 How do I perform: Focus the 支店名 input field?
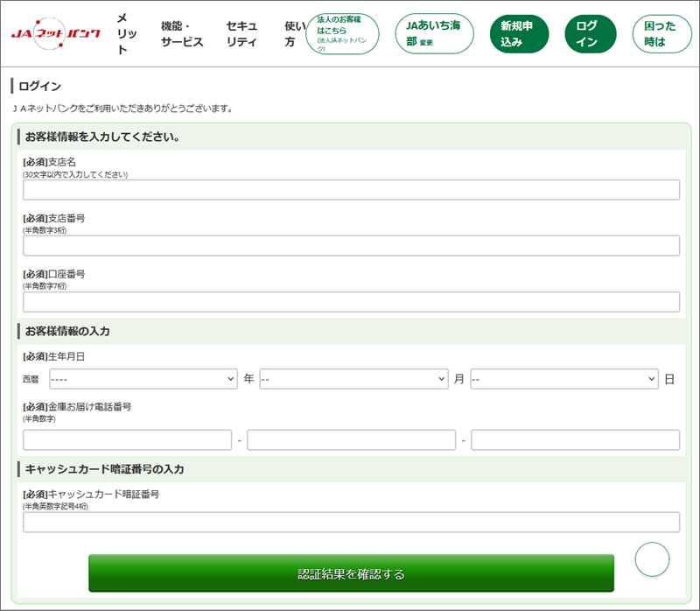pyautogui.click(x=352, y=190)
